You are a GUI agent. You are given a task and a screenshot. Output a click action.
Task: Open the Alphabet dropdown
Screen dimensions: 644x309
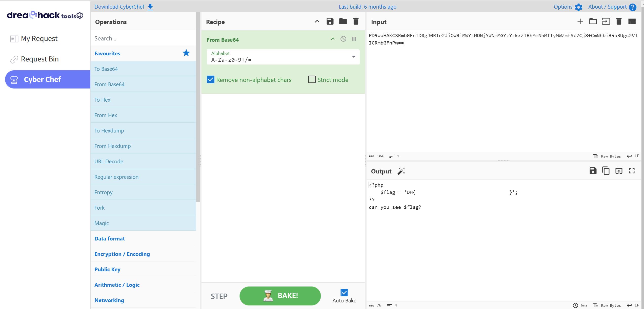pos(353,57)
